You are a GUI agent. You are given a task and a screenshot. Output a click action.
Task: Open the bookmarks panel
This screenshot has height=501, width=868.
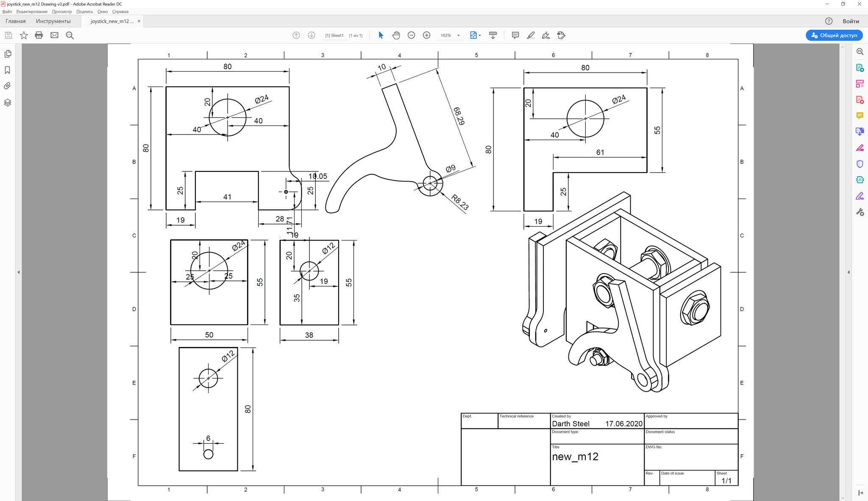[8, 70]
